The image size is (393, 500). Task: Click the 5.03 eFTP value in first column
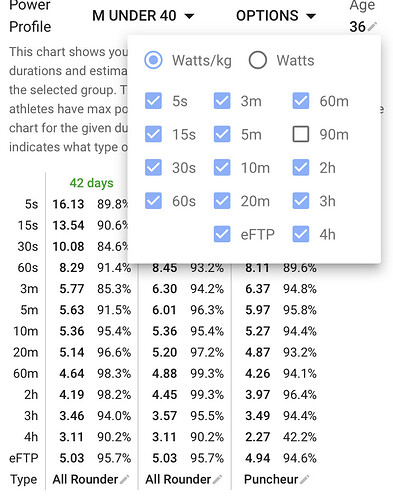point(72,458)
